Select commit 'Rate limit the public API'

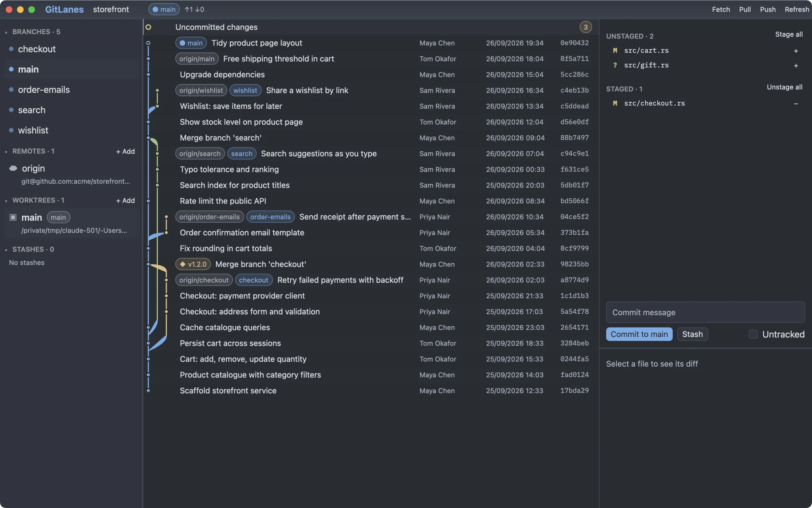click(371, 201)
